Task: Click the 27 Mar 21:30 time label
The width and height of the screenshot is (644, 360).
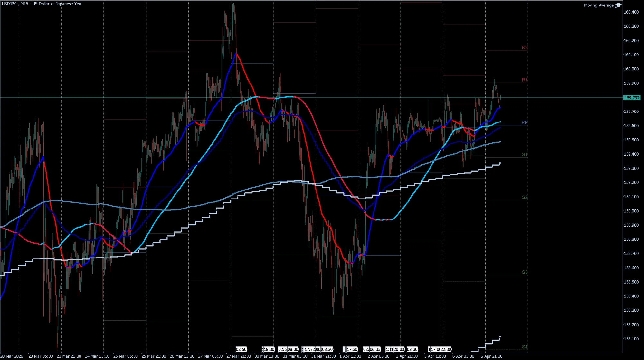Action: click(x=239, y=356)
